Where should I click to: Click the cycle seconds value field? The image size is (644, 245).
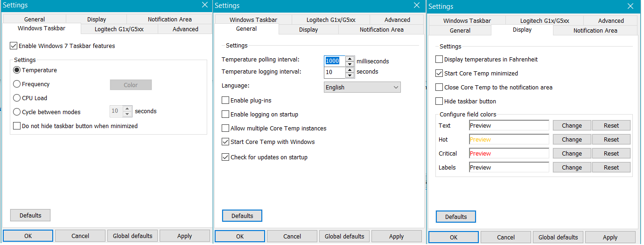coord(116,111)
